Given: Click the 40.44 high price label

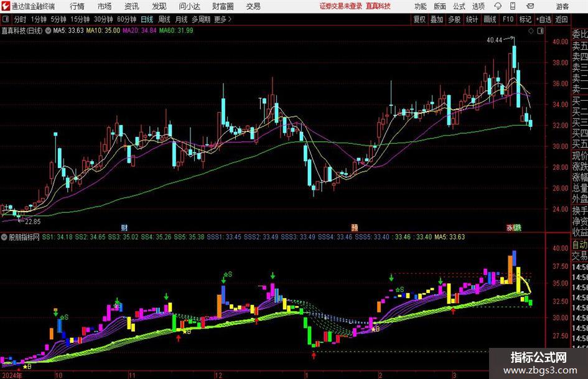Looking at the screenshot, I should click(x=494, y=40).
